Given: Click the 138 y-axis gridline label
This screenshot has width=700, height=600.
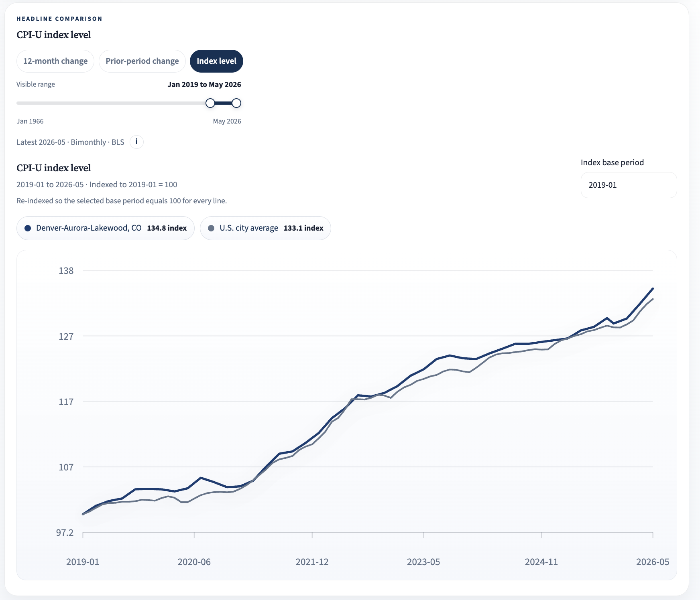Looking at the screenshot, I should (66, 271).
